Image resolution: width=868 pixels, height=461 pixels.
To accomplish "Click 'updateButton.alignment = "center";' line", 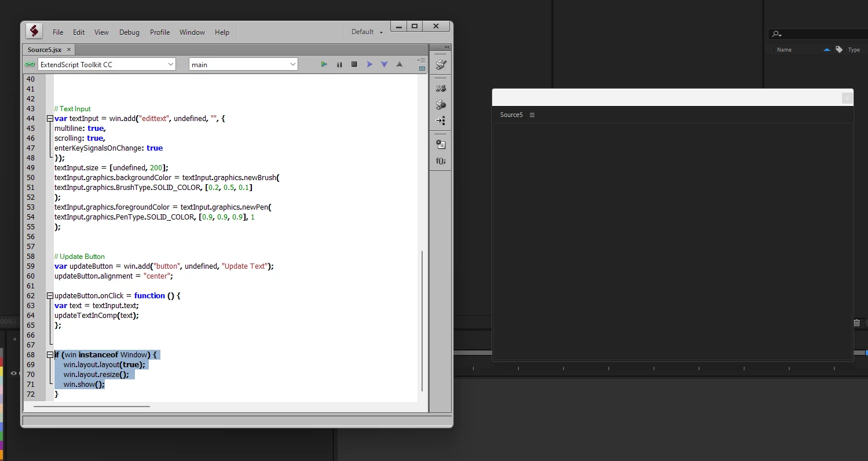I will pyautogui.click(x=113, y=276).
